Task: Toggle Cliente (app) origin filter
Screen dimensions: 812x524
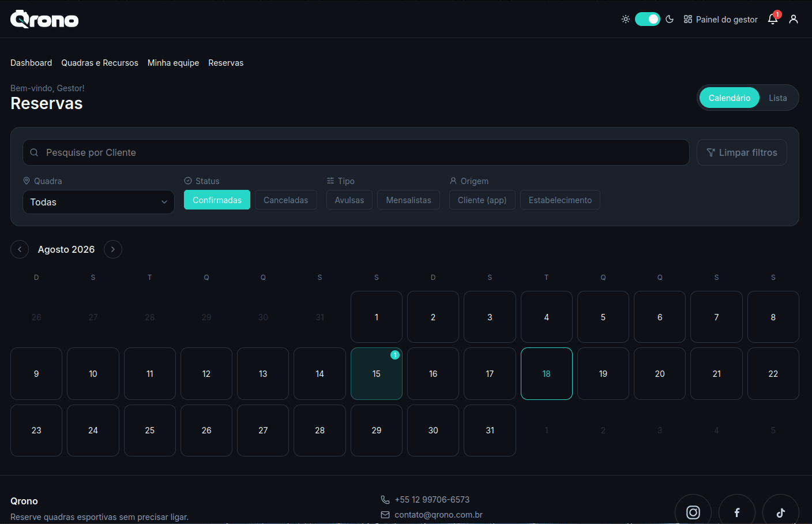Action: (482, 200)
